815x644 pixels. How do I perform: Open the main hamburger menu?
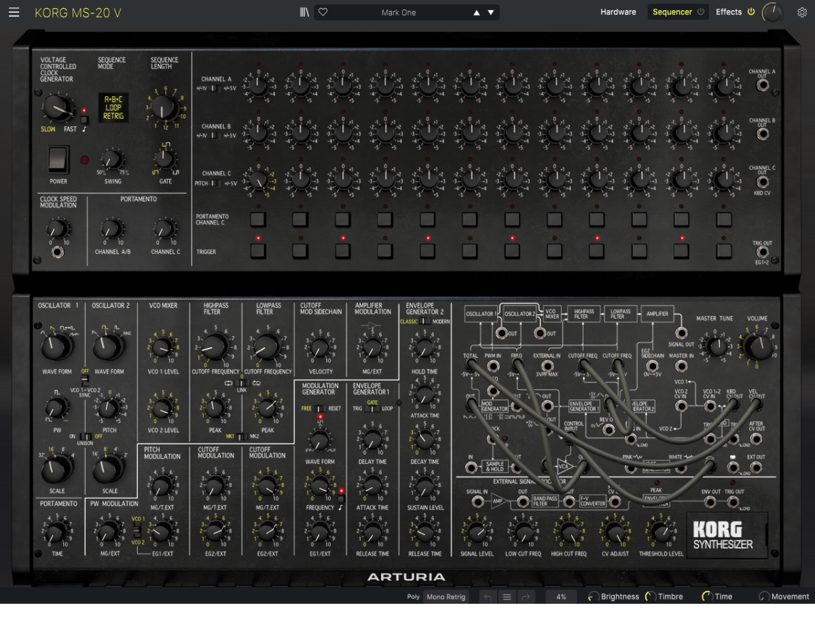14,12
